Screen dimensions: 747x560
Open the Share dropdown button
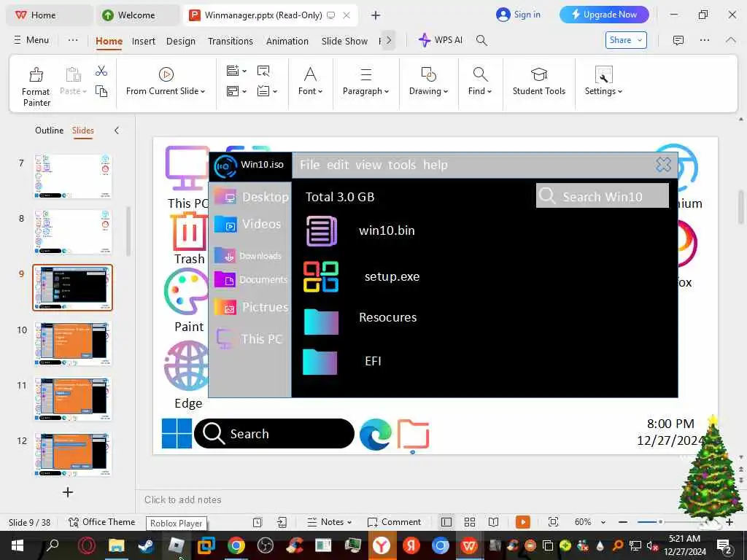[x=626, y=40]
